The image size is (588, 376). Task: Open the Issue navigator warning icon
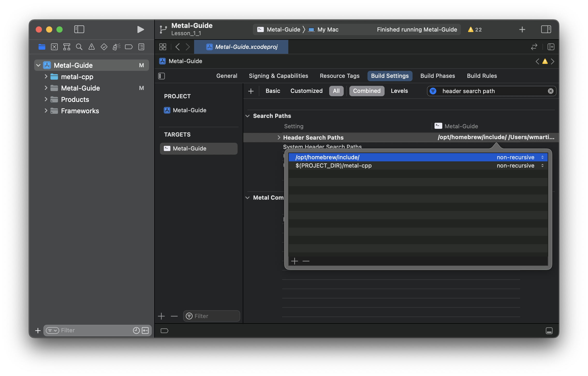(91, 47)
